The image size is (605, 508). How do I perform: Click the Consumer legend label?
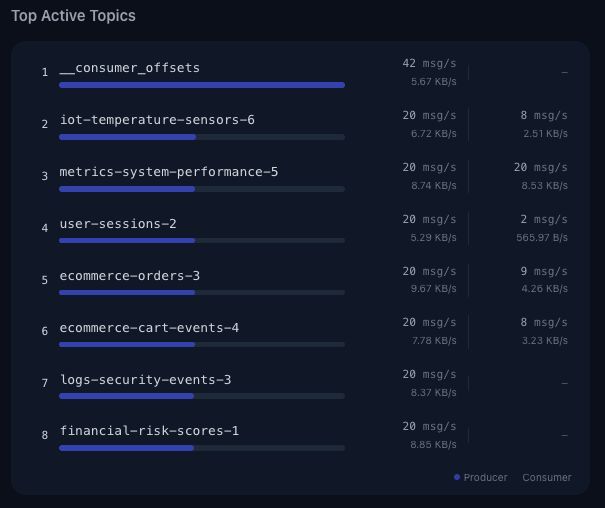pos(547,478)
